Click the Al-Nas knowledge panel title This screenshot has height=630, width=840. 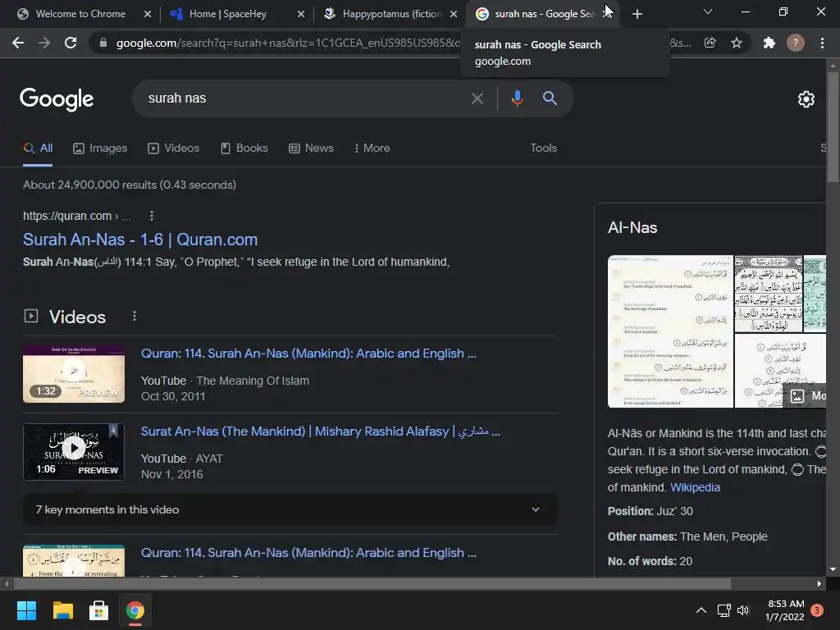pos(632,228)
